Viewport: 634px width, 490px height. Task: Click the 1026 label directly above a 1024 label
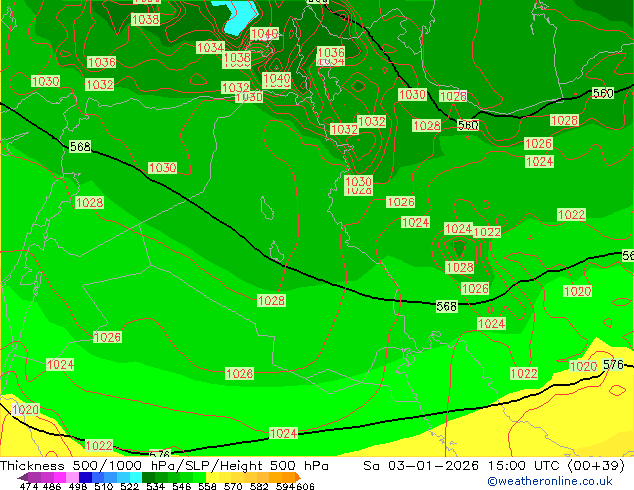point(538,144)
